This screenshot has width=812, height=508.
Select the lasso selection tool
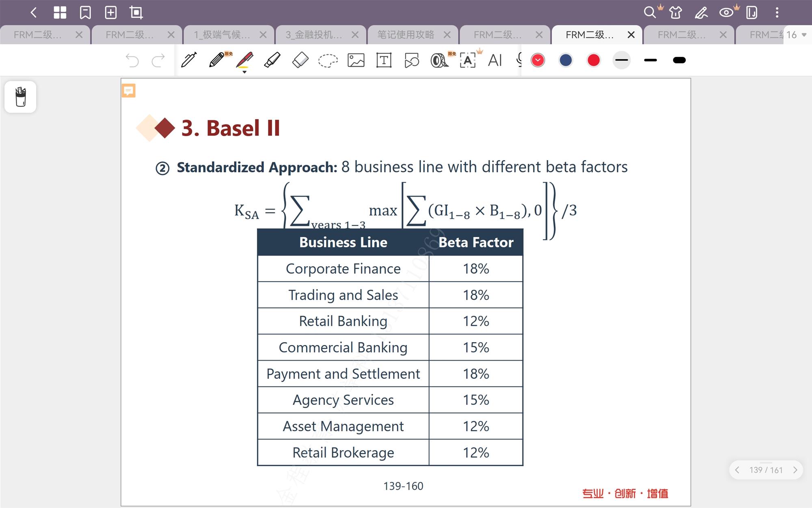coord(328,61)
